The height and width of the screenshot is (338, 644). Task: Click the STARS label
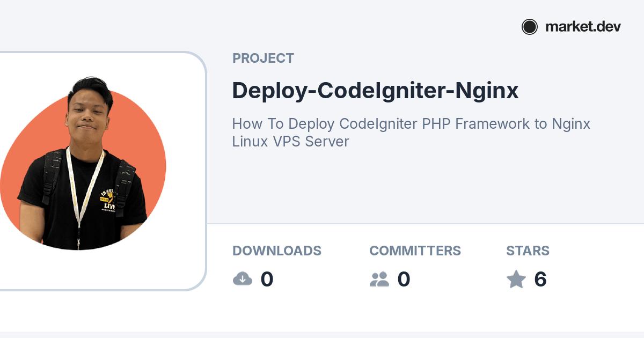coord(528,251)
